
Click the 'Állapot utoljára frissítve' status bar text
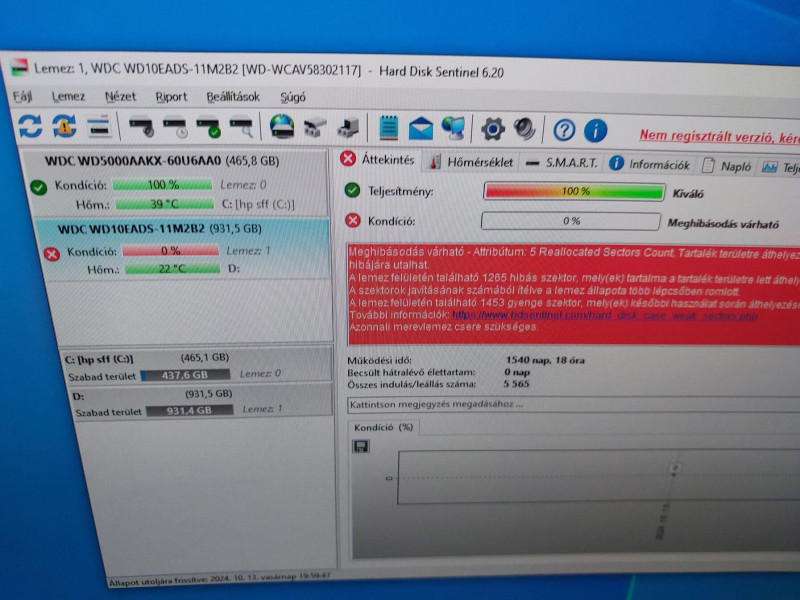(219, 579)
